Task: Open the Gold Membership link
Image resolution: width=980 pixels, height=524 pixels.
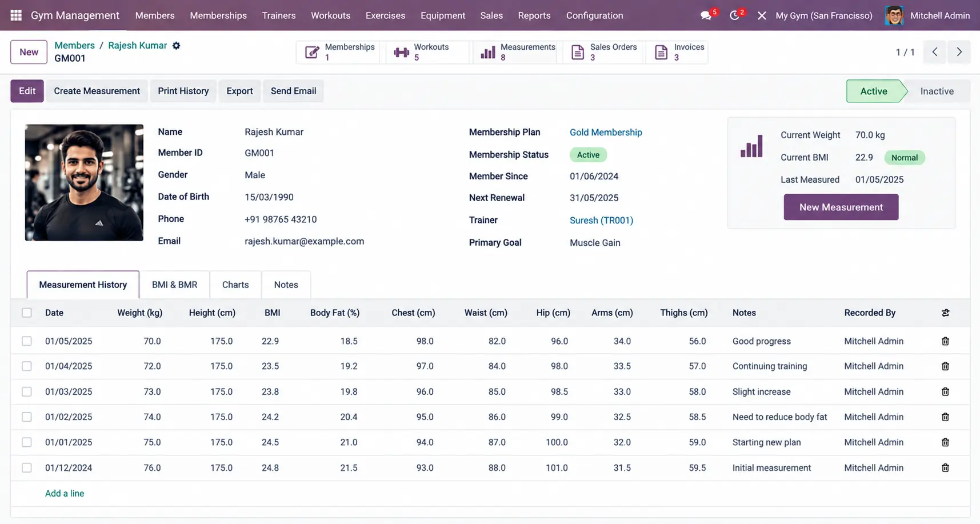Action: (x=606, y=132)
